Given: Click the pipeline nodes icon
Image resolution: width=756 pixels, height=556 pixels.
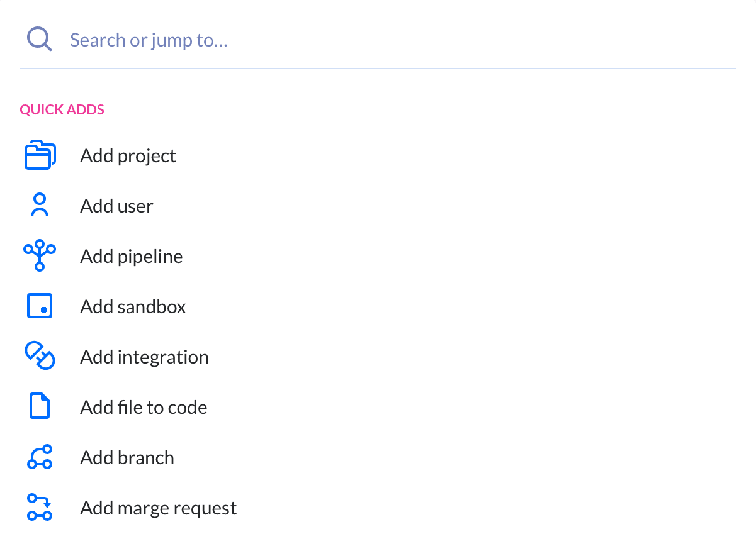Looking at the screenshot, I should tap(40, 255).
